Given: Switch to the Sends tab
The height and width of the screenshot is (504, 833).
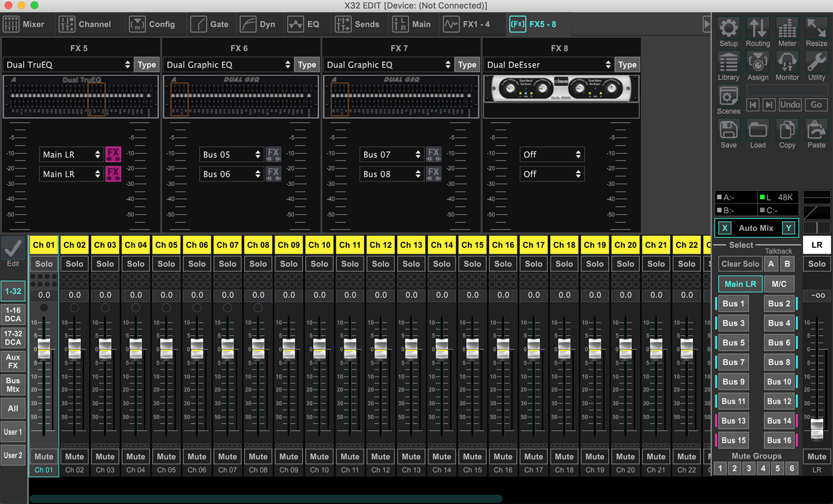Looking at the screenshot, I should 357,24.
